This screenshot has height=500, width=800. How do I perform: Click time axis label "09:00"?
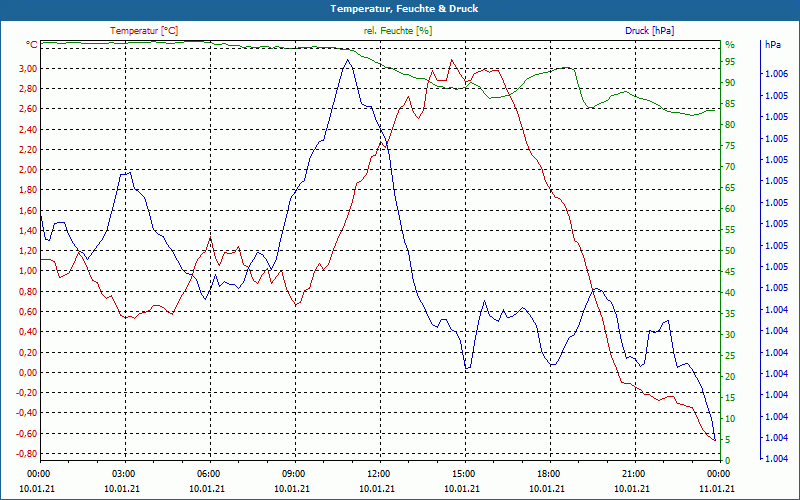[x=293, y=473]
